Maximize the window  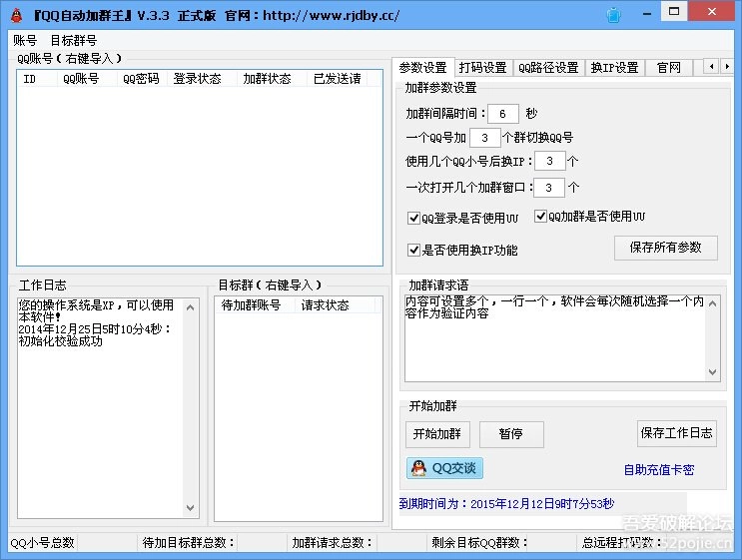coord(674,11)
